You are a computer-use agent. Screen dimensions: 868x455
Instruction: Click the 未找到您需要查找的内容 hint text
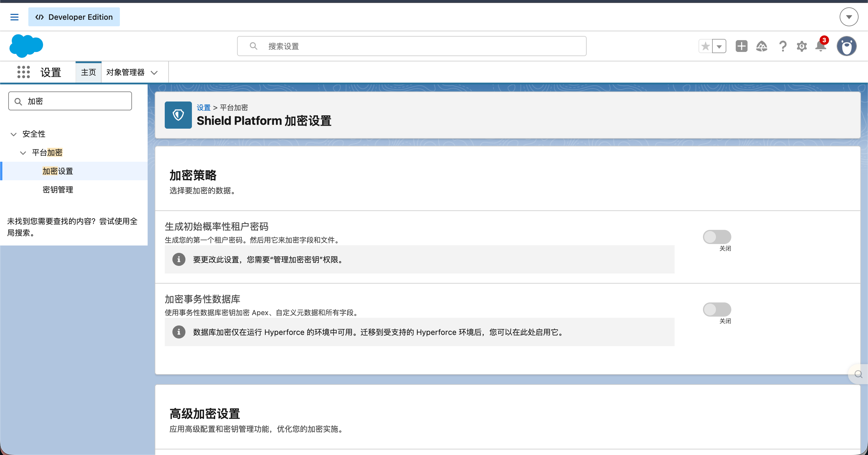[x=72, y=227]
